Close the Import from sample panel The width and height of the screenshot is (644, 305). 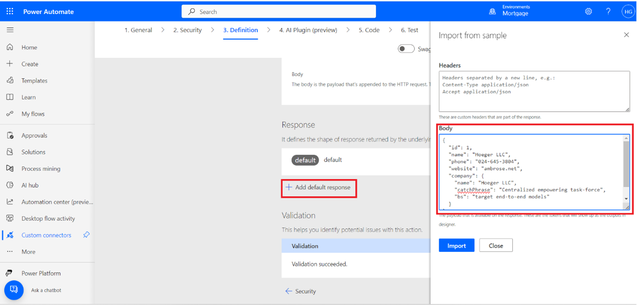[x=626, y=35]
